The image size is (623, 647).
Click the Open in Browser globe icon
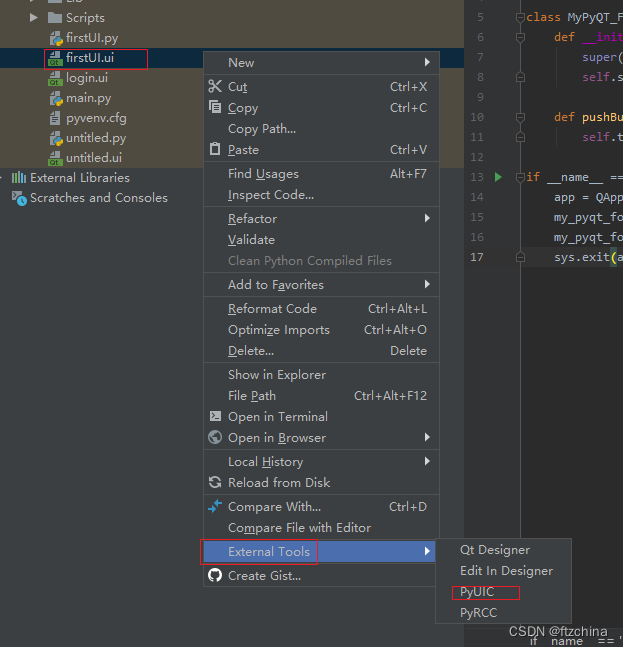click(x=215, y=437)
